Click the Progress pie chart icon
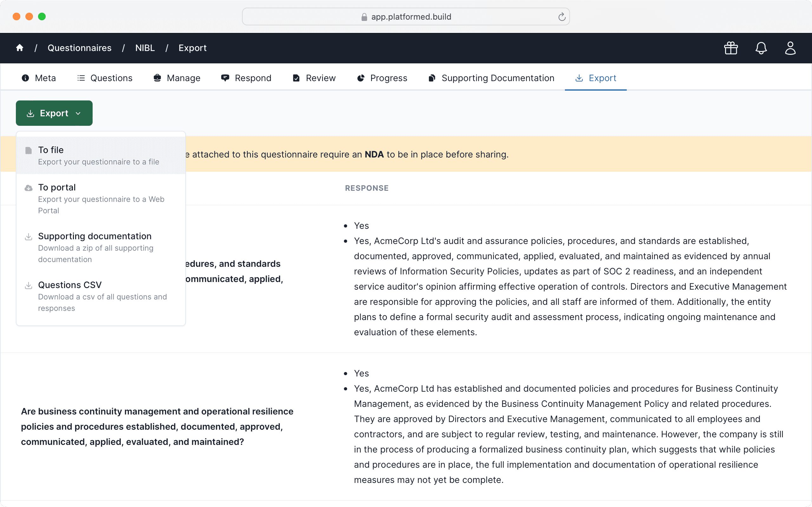 point(361,78)
